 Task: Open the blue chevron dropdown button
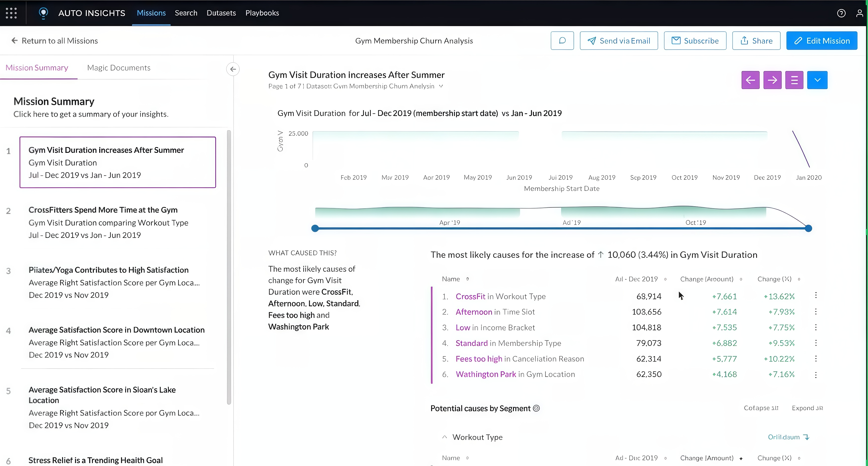(817, 80)
